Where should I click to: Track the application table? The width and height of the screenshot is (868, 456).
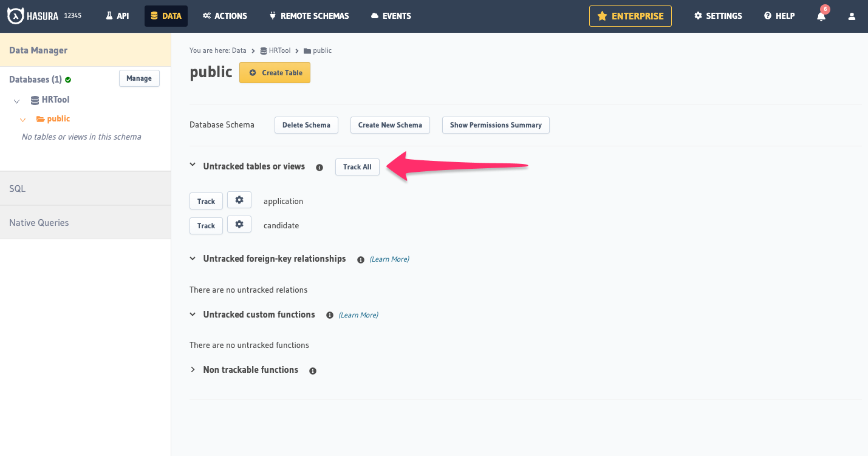tap(206, 201)
